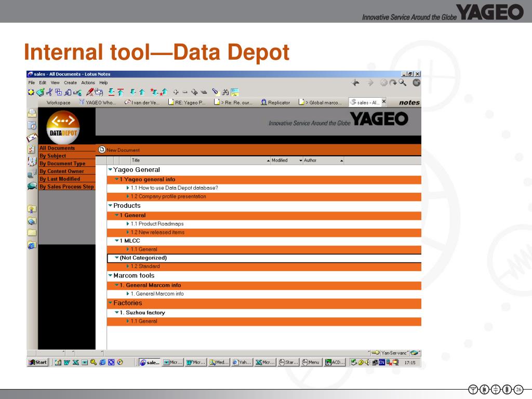Click the Go Back arrow navigation icon
This screenshot has width=532, height=399.
[355, 83]
